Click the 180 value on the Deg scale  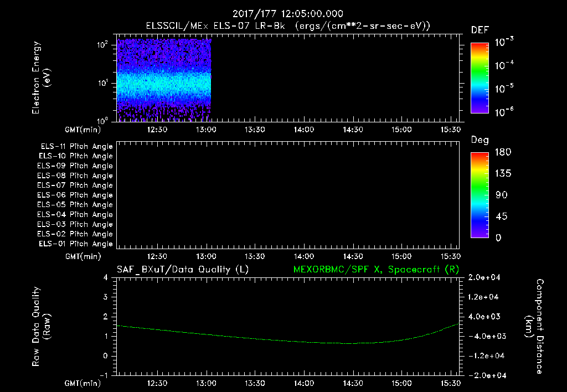pos(503,152)
